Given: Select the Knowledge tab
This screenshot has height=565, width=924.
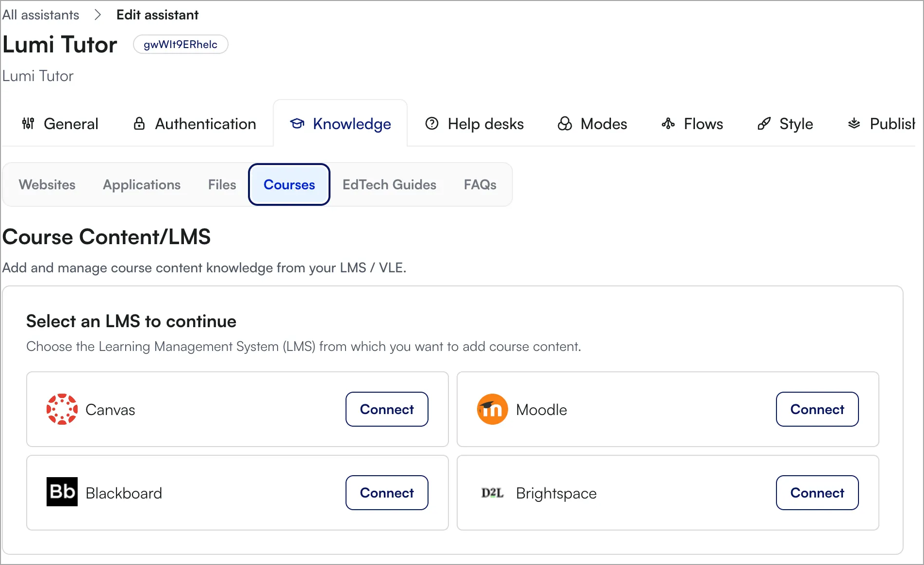Looking at the screenshot, I should pos(340,124).
